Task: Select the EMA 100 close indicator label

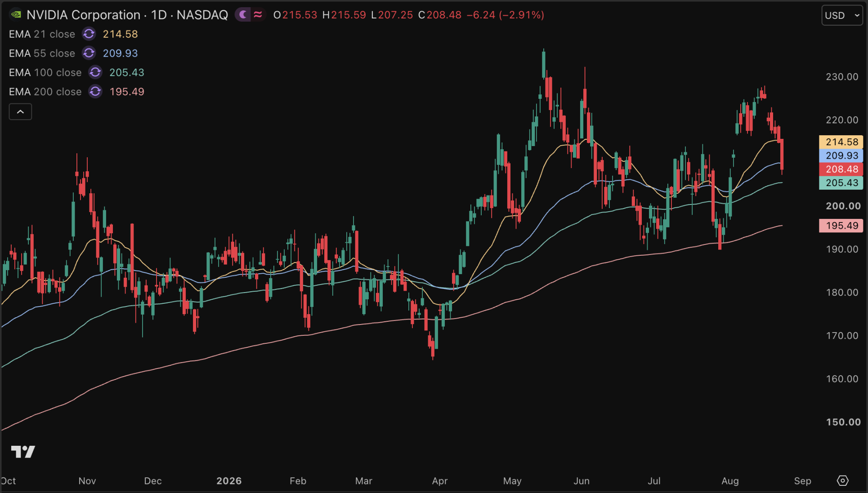Action: [x=45, y=72]
